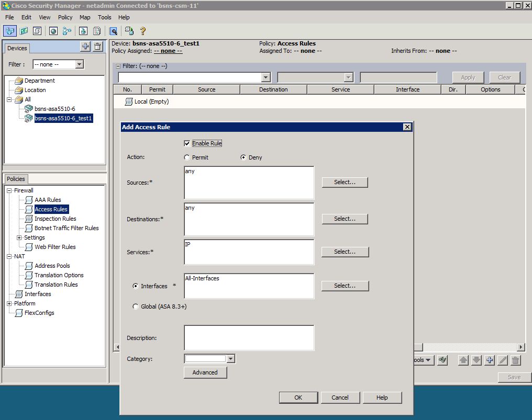The image size is (532, 420).
Task: Click Cancel in Add Access Rule
Action: 340,398
